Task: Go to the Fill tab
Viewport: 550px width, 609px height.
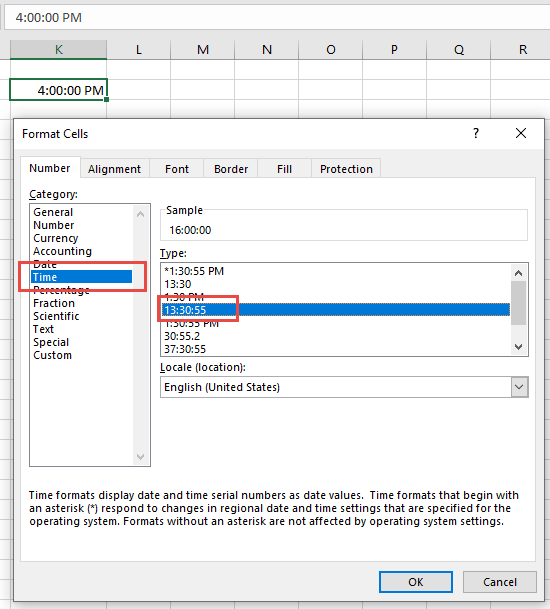Action: [284, 169]
